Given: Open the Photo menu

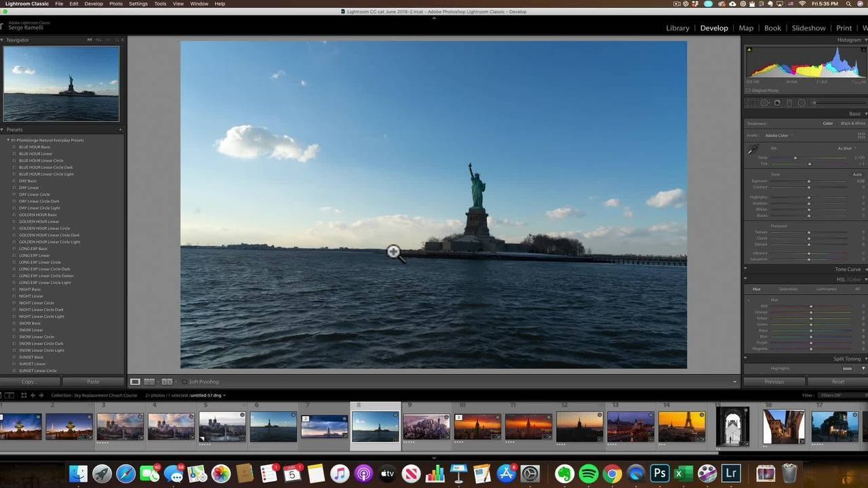Looking at the screenshot, I should tap(116, 4).
